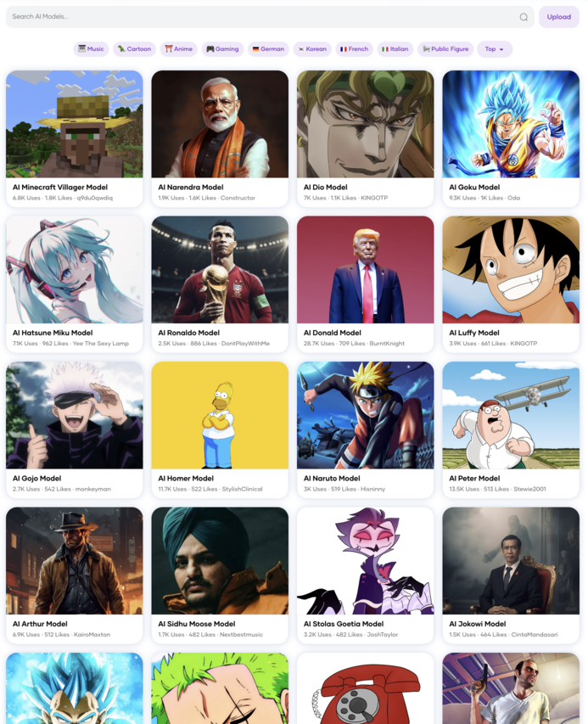The width and height of the screenshot is (588, 724).
Task: Filter models by Gaming chip
Action: [x=222, y=49]
